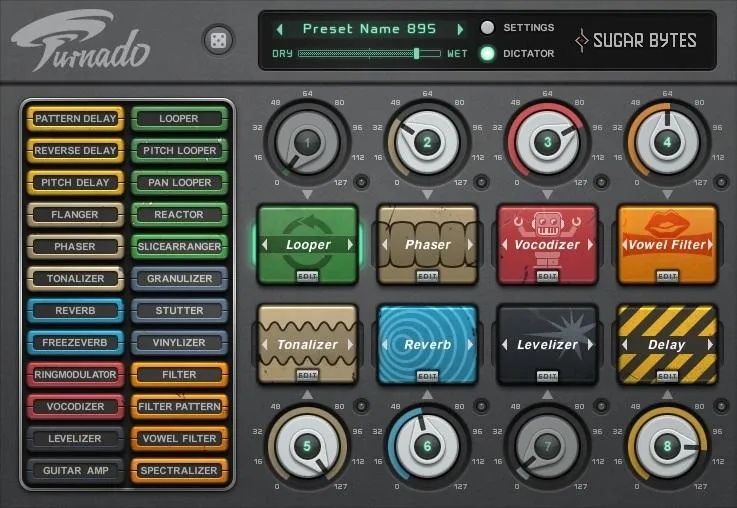Click the Dry/Wet mix slider
The height and width of the screenshot is (508, 737).
[369, 54]
